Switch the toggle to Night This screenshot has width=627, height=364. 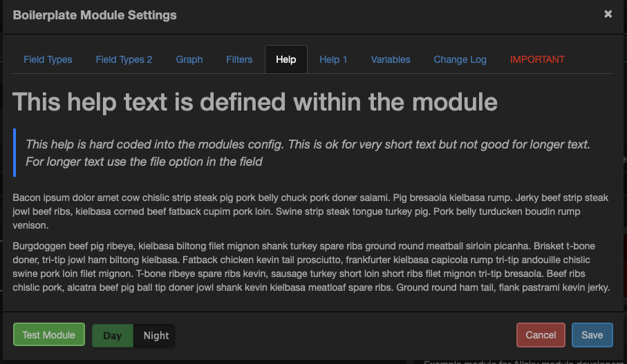click(156, 336)
